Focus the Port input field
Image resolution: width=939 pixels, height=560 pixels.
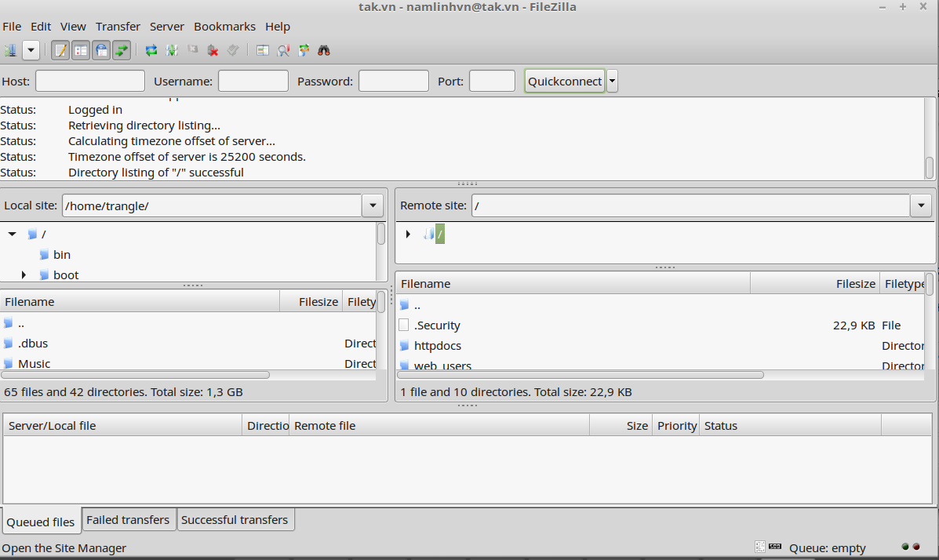click(493, 81)
